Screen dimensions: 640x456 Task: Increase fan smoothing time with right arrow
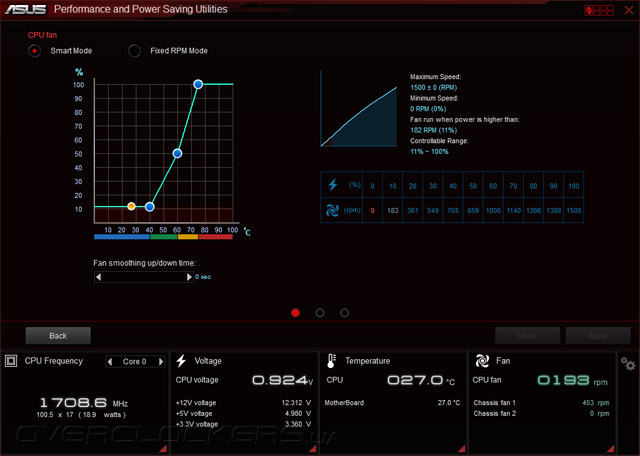click(x=189, y=277)
